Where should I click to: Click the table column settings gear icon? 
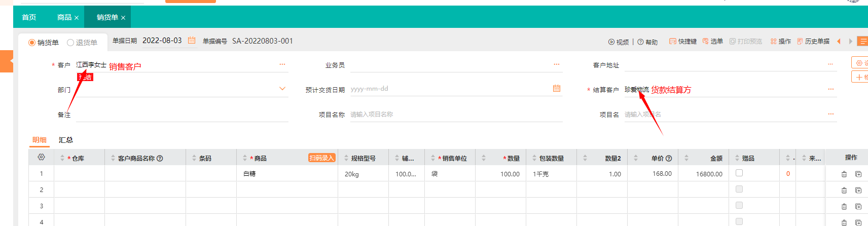click(41, 158)
